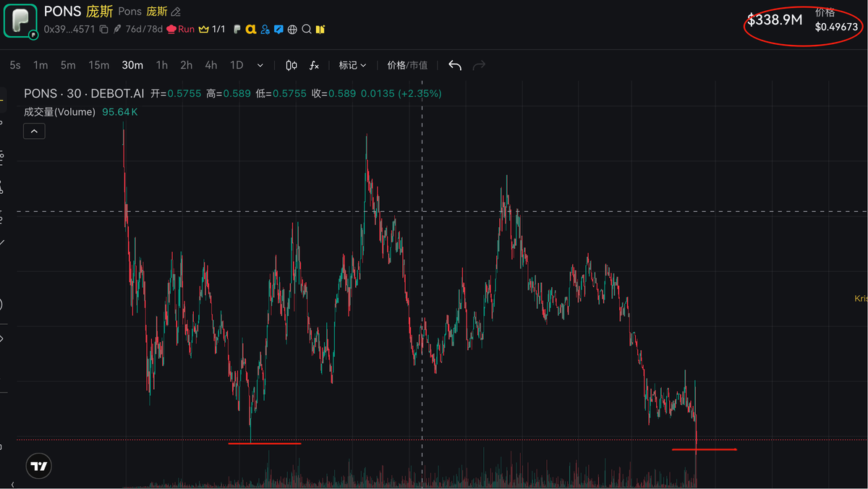
Task: Click the PONS 庞斯 main token title
Action: (79, 12)
